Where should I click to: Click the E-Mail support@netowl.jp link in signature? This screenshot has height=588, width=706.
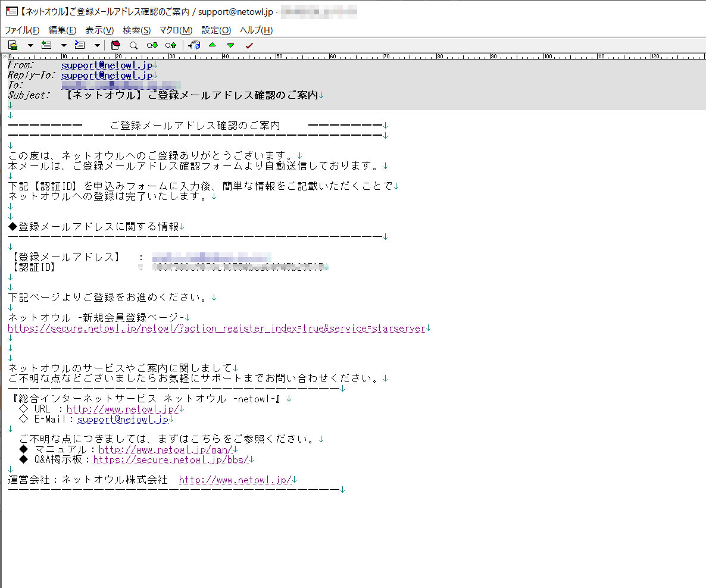123,419
